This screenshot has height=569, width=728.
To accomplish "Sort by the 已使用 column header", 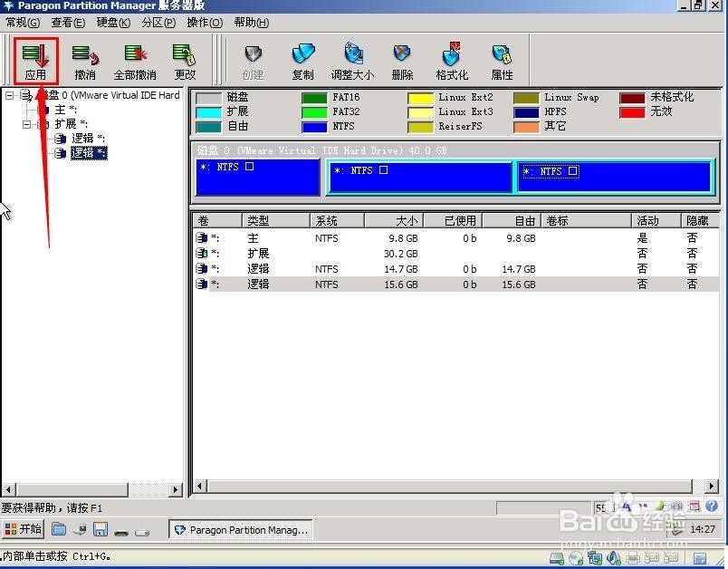I will (453, 221).
